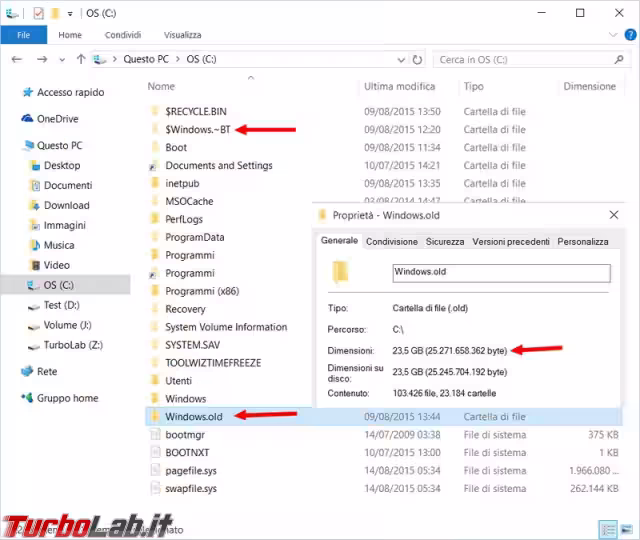Select OS (C:) drive in the navigation pane
Screen dimensions: 640x540
point(66,285)
